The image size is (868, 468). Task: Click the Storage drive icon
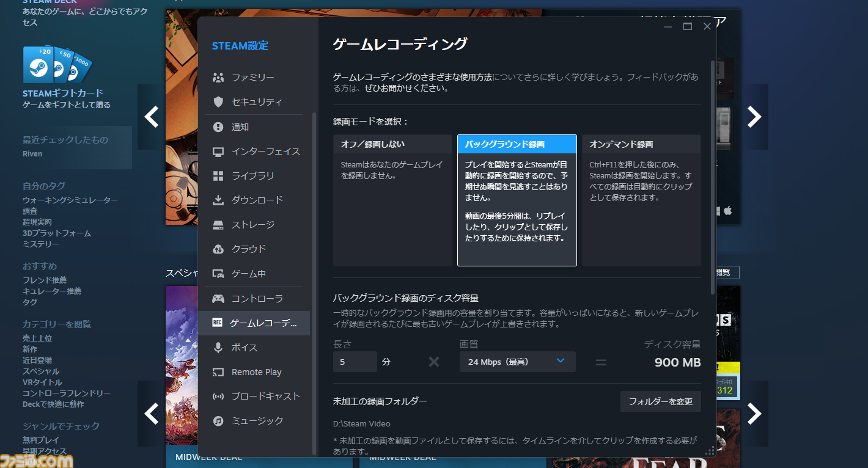point(218,225)
